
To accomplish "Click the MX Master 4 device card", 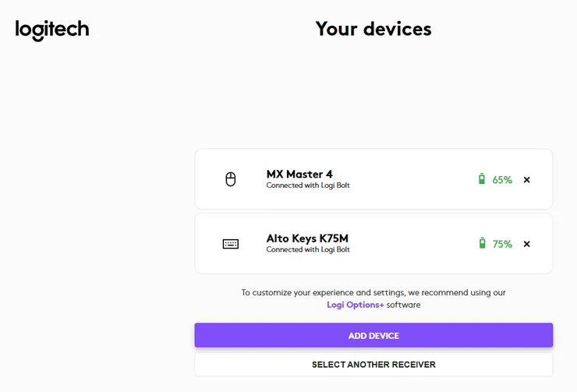I will click(x=373, y=179).
